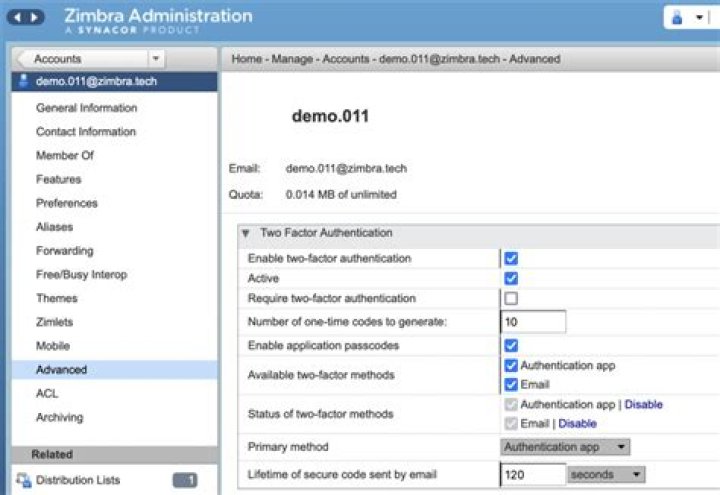Open Free/Busy Interop section
Image resolution: width=720 pixels, height=495 pixels.
(81, 275)
